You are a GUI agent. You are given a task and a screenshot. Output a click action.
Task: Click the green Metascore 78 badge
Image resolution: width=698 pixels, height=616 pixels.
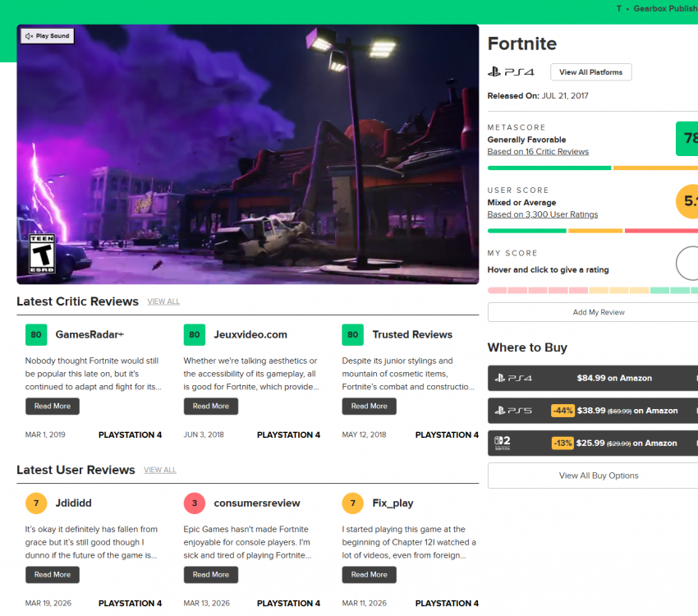(687, 139)
